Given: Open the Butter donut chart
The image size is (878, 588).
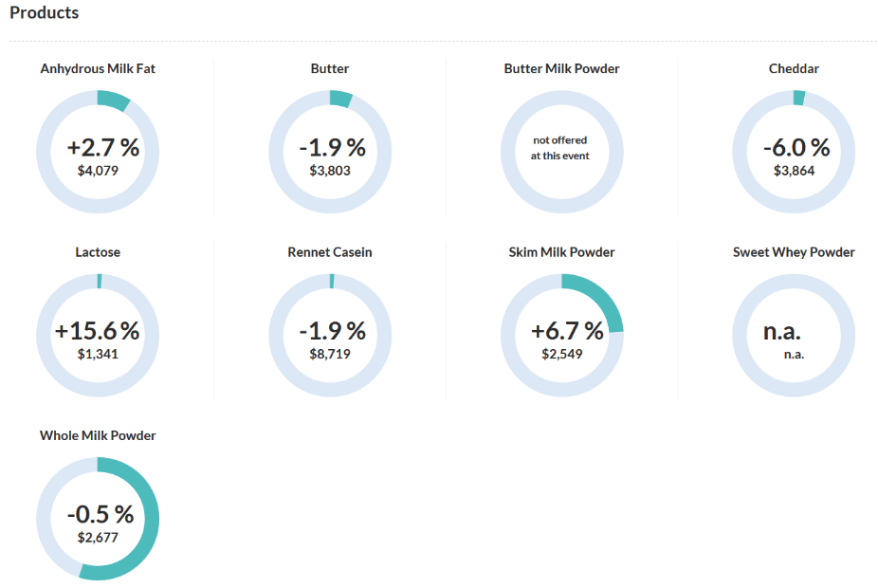Looking at the screenshot, I should (x=330, y=152).
